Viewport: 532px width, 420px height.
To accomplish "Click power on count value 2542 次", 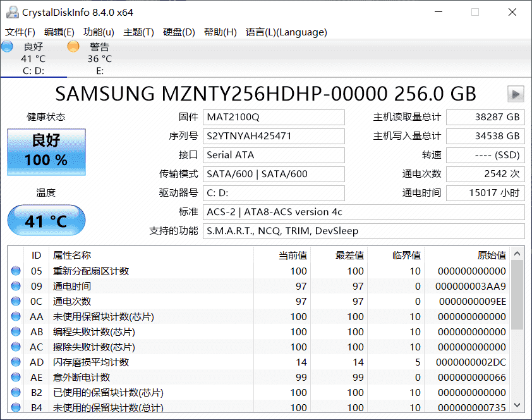I will (485, 174).
